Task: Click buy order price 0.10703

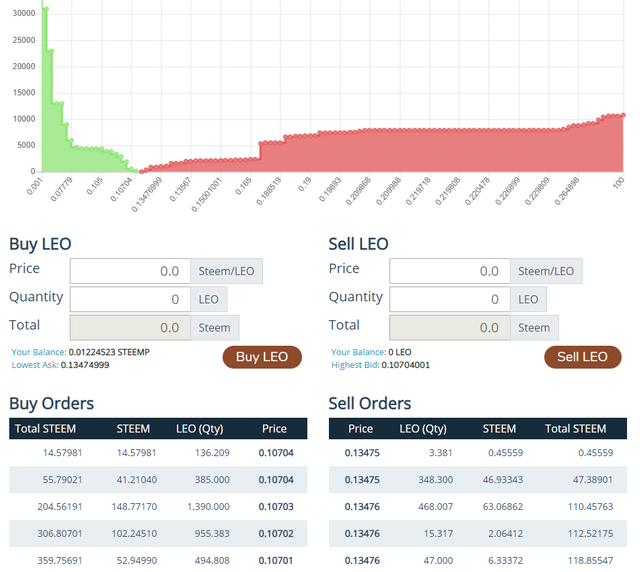Action: [x=276, y=507]
